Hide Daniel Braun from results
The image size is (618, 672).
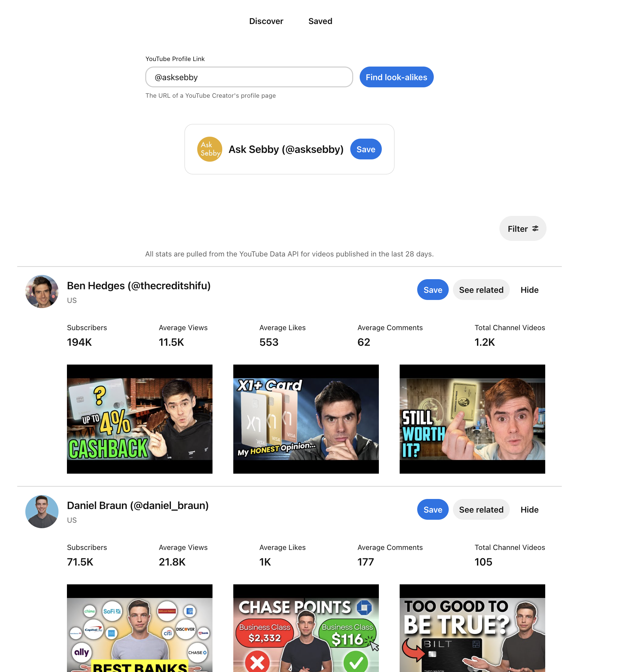click(529, 509)
